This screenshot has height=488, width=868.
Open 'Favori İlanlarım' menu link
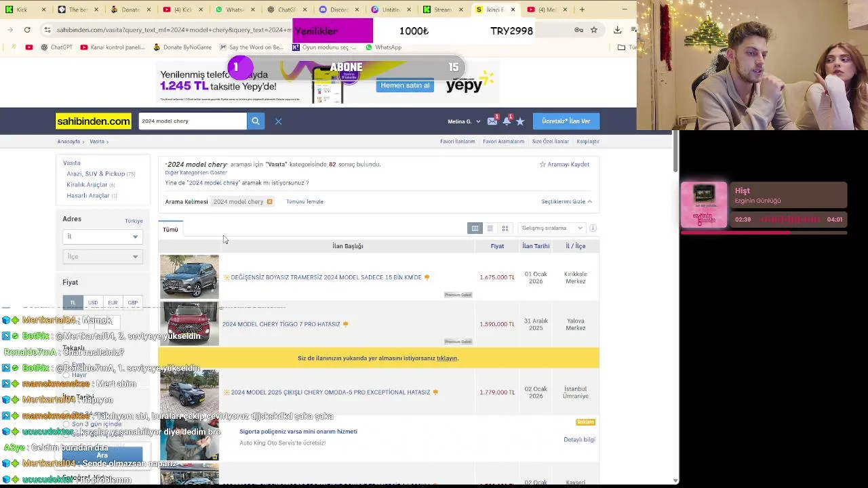tap(458, 142)
